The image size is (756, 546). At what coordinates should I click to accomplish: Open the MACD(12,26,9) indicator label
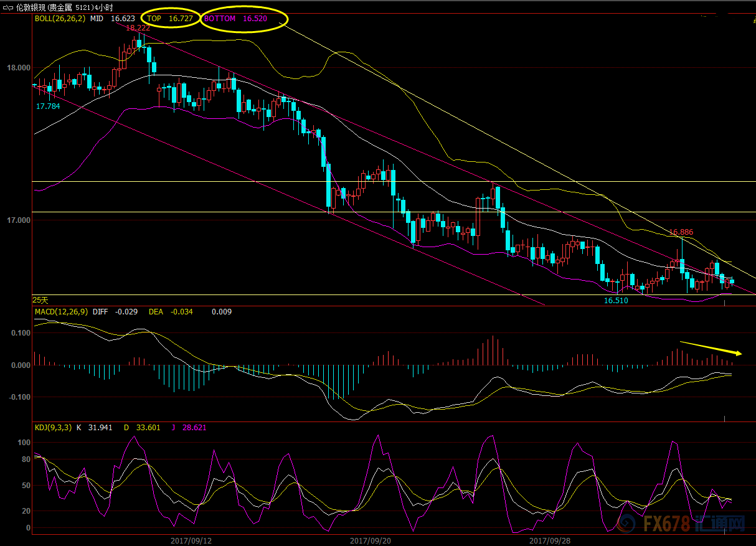tap(61, 311)
